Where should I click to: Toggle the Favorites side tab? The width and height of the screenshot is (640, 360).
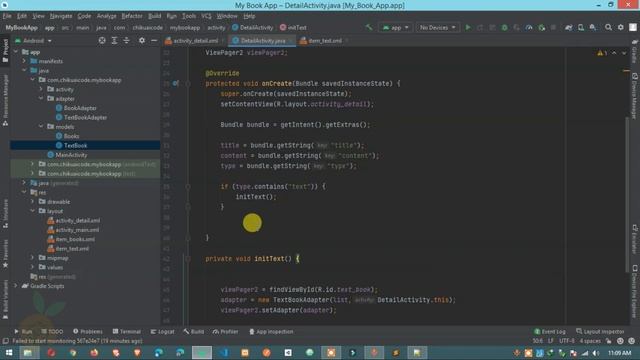(5, 254)
